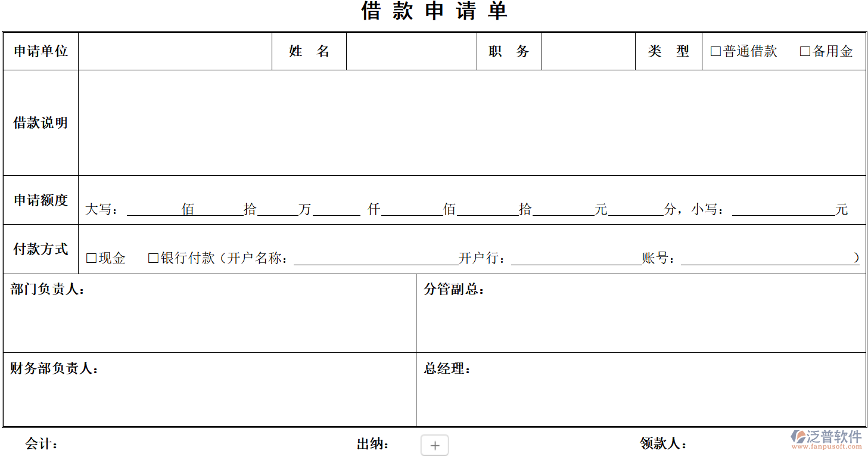Image resolution: width=868 pixels, height=456 pixels.
Task: Click the 财务部负责人 signature area
Action: click(209, 390)
